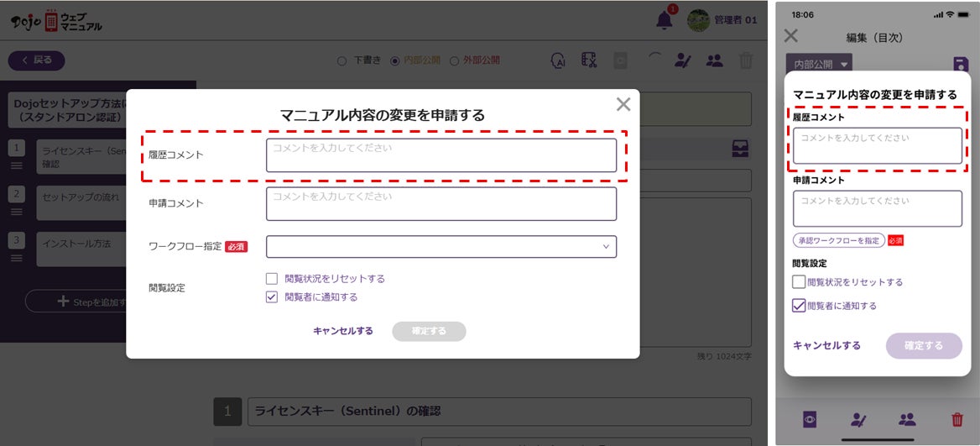Image resolution: width=980 pixels, height=446 pixels.
Task: Click the greyed-out preview icon in desktop toolbar
Action: (x=620, y=60)
